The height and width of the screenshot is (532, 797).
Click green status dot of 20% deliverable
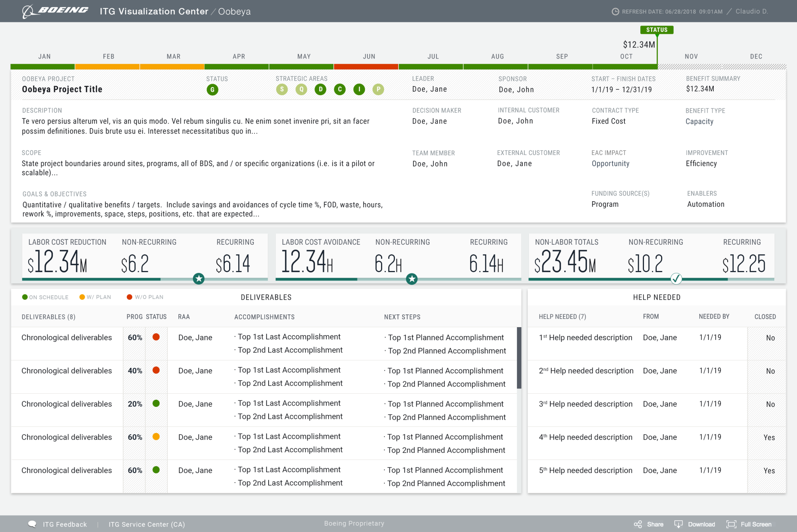[x=156, y=403]
